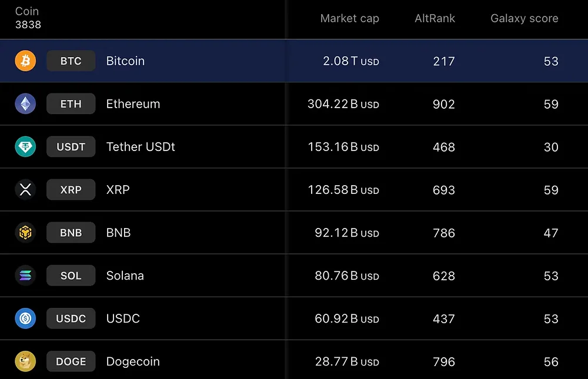
Task: Select the ETH ticker badge
Action: 71,103
